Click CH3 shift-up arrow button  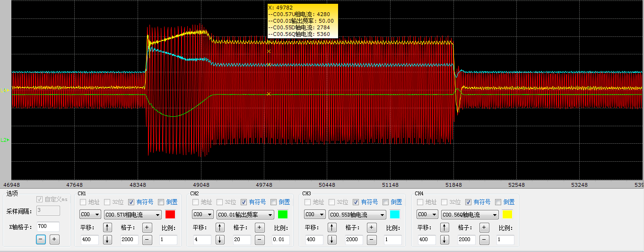click(332, 227)
